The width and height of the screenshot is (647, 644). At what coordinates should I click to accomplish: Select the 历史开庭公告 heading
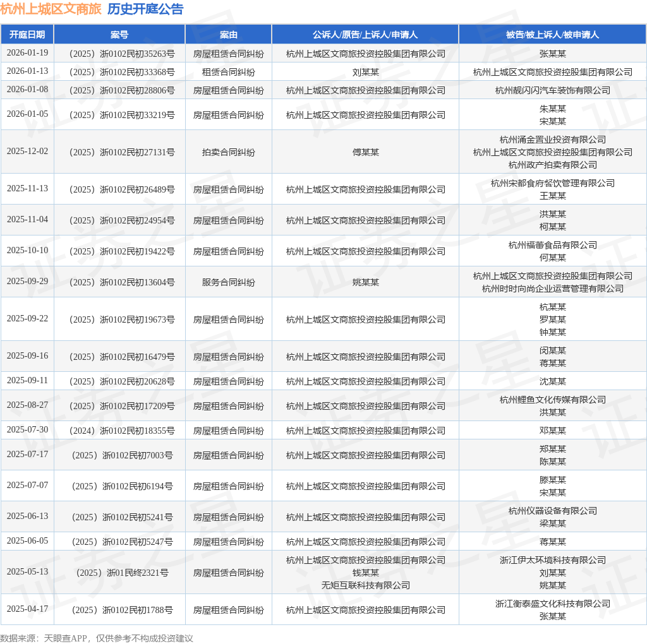point(145,9)
